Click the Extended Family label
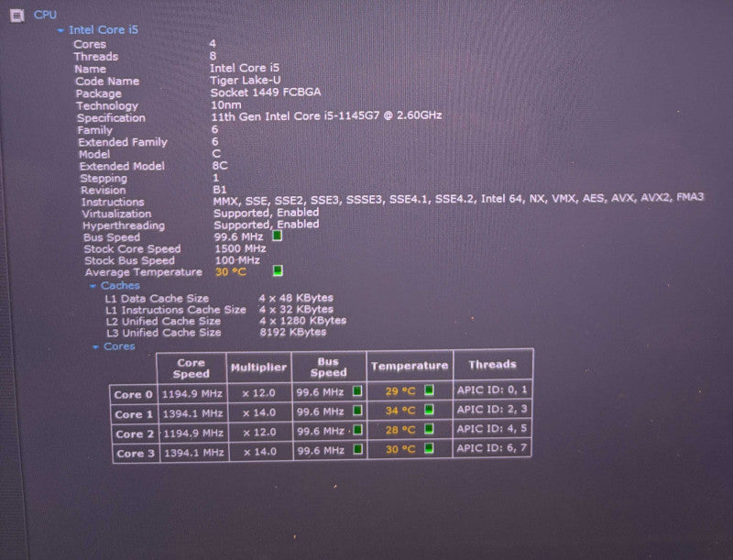Image resolution: width=733 pixels, height=560 pixels. (x=123, y=142)
